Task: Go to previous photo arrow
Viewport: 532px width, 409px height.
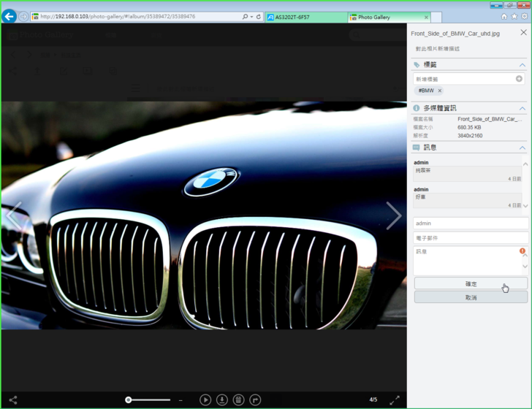Action: pyautogui.click(x=12, y=215)
